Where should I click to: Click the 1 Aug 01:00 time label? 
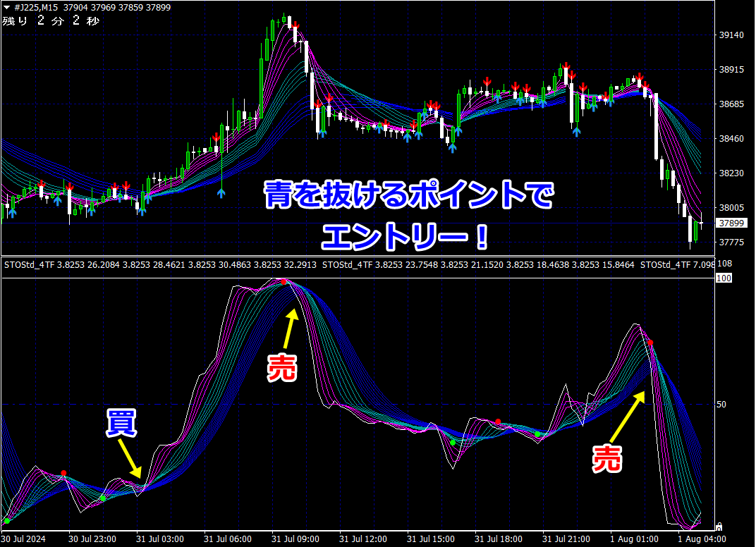coord(634,539)
